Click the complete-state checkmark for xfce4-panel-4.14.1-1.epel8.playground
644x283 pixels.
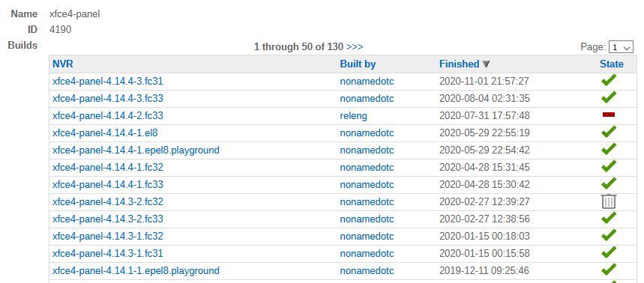point(609,270)
